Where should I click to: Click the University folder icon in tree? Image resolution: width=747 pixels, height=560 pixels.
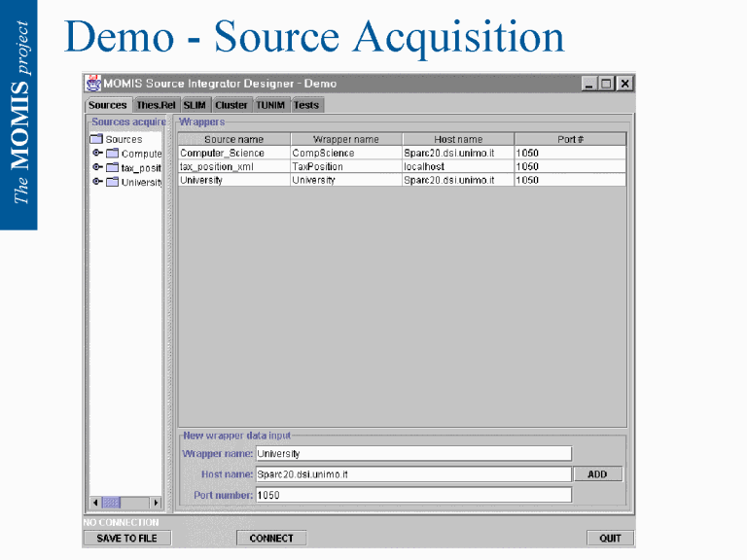pyautogui.click(x=112, y=182)
